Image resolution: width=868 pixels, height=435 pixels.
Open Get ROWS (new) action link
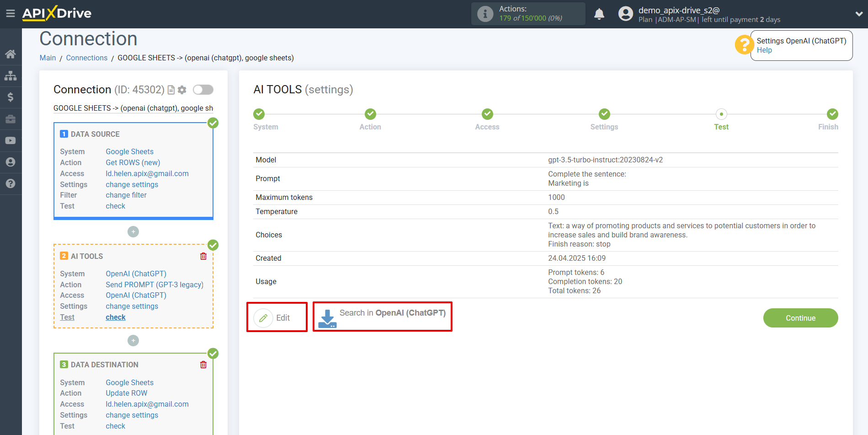coord(133,162)
